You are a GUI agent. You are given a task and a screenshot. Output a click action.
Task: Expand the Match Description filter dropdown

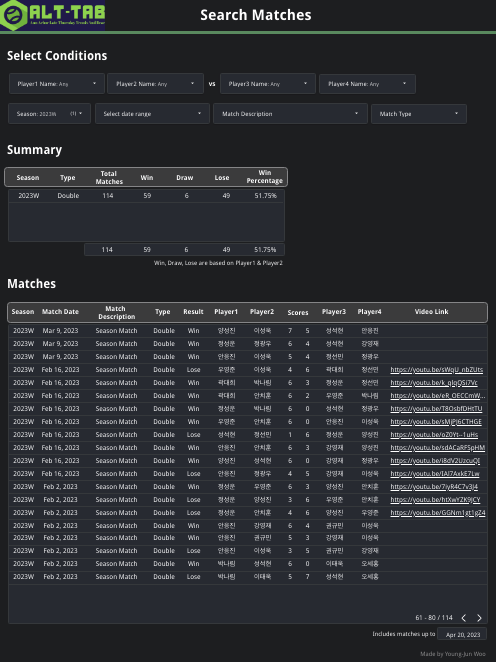click(x=290, y=114)
